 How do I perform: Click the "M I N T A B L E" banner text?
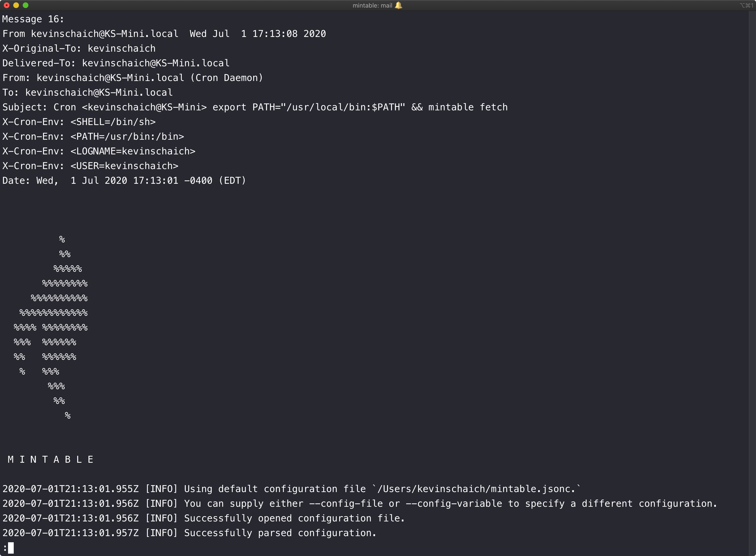pyautogui.click(x=50, y=459)
